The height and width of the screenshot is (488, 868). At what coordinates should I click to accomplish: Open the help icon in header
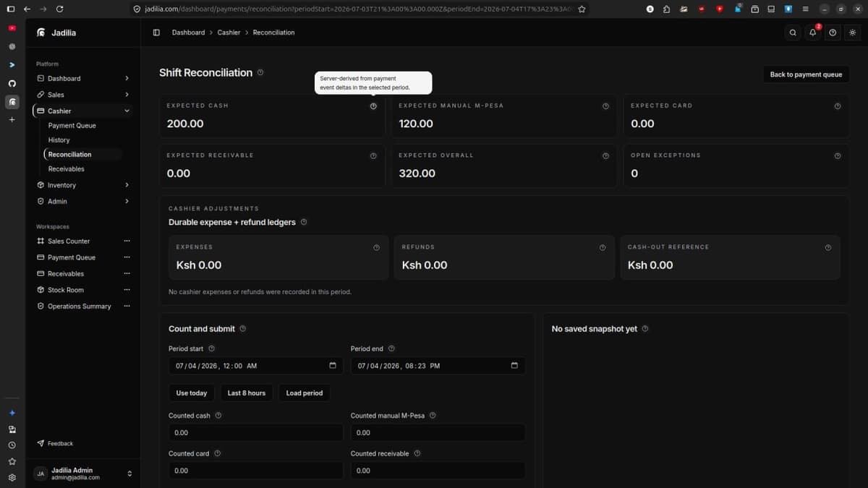tap(833, 33)
